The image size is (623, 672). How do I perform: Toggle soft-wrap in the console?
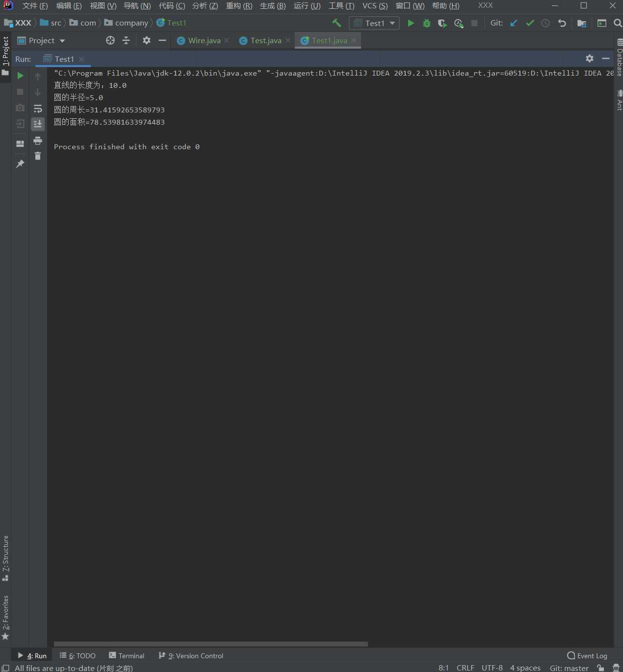(38, 108)
